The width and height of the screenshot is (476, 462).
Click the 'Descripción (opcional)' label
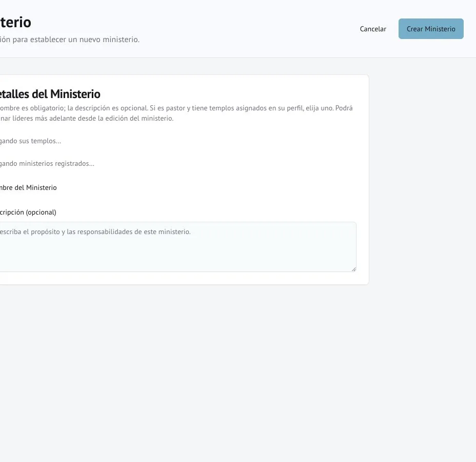tap(28, 213)
